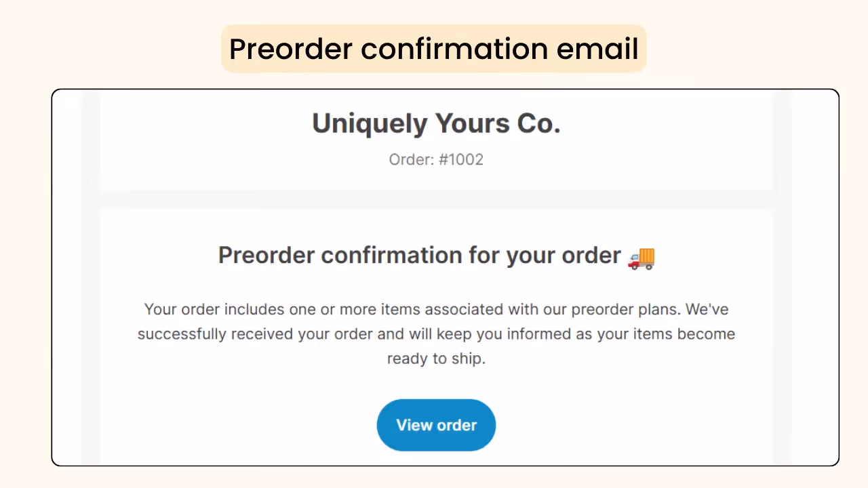Click the blank space under the View order button
Viewport: 868px width, 488px height.
point(436,457)
